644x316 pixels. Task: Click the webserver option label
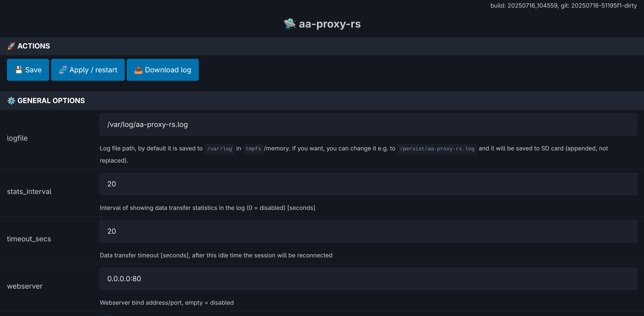click(x=25, y=286)
